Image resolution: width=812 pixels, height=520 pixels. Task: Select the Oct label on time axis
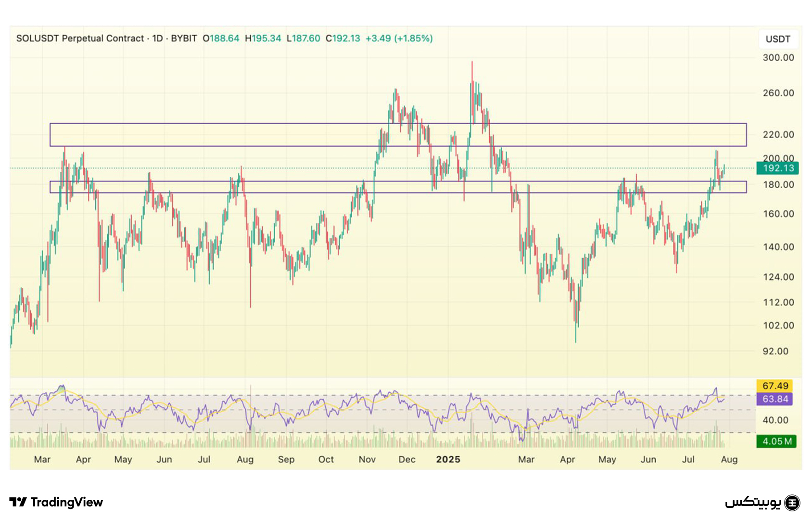(x=326, y=459)
